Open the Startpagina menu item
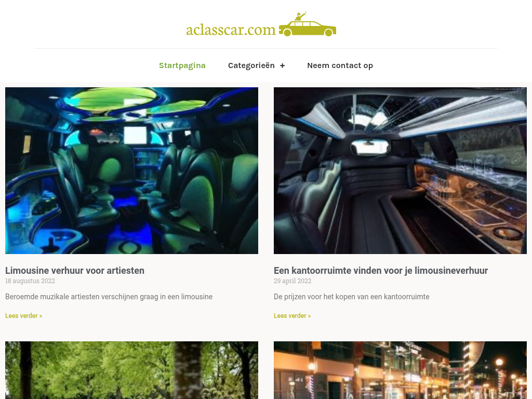This screenshot has height=399, width=532. [182, 65]
